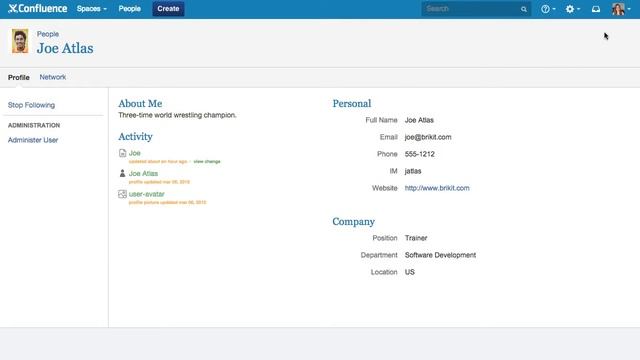
Task: Click the About Me heading
Action: [140, 104]
